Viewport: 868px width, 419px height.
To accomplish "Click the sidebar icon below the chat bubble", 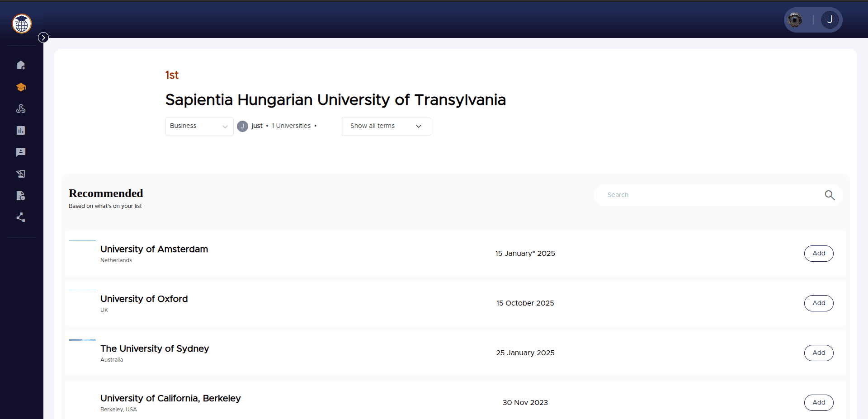I will click(x=21, y=174).
